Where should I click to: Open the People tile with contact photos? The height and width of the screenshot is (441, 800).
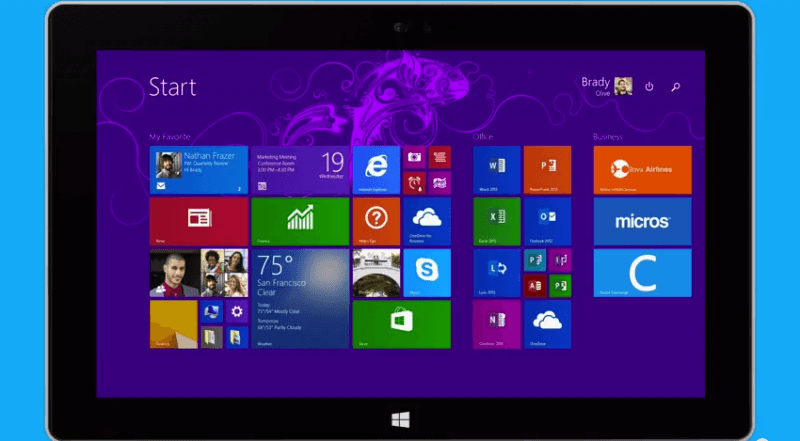(x=199, y=273)
